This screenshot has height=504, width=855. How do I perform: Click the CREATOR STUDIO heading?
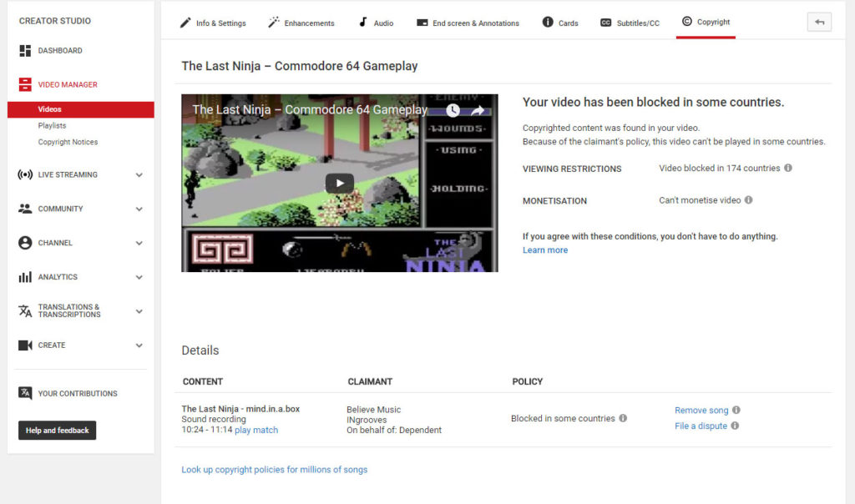pyautogui.click(x=55, y=21)
